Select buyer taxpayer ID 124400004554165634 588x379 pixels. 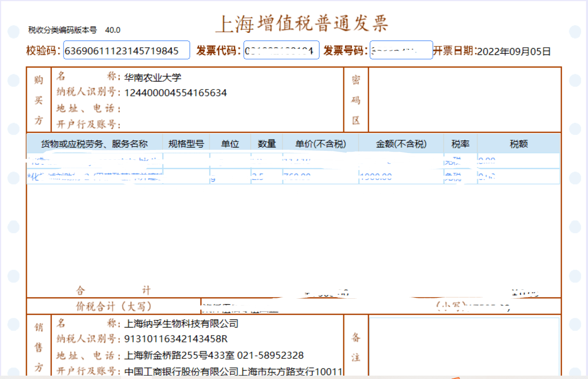(176, 93)
